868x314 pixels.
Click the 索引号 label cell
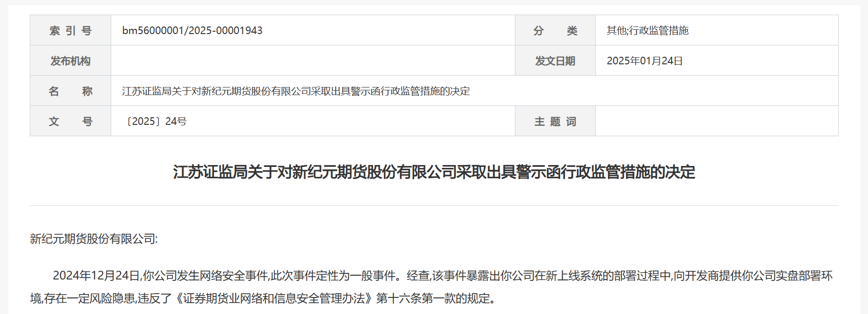(x=71, y=30)
